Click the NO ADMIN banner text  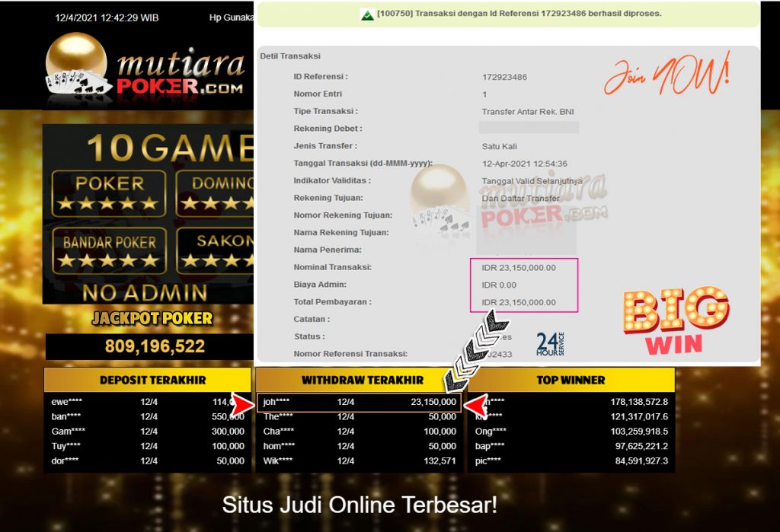145,293
